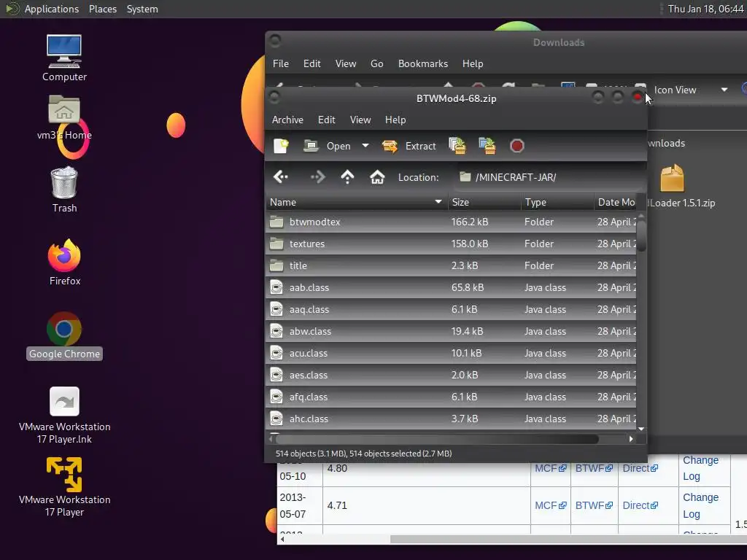Open the Edit menu in archive manager
747x560 pixels.
[x=326, y=120]
